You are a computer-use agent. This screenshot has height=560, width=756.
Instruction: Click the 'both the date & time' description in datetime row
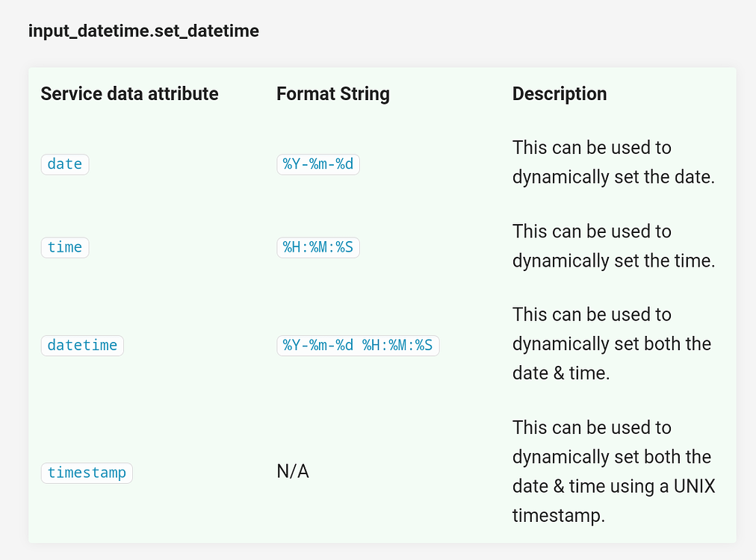pos(612,343)
